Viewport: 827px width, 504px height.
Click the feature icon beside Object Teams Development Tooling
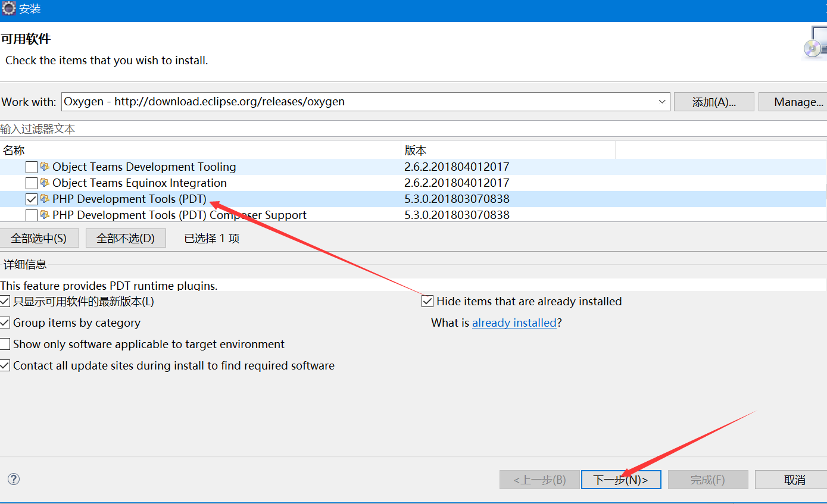pyautogui.click(x=45, y=167)
